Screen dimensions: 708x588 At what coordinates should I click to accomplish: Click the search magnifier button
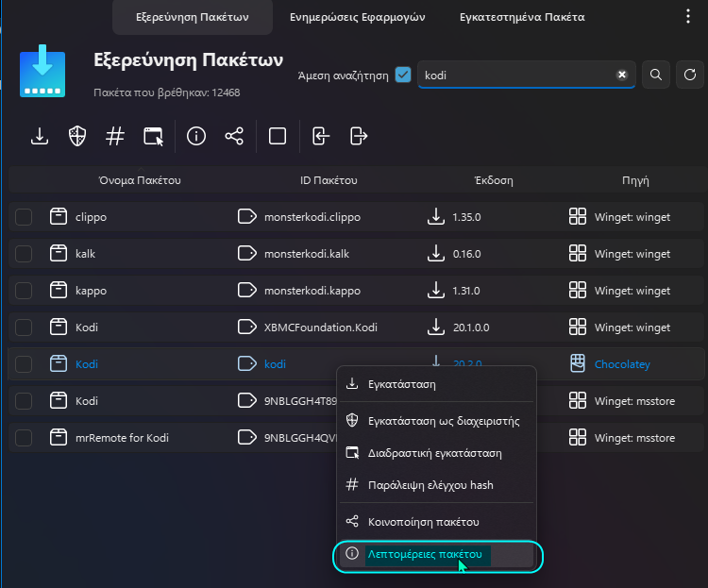tap(656, 75)
